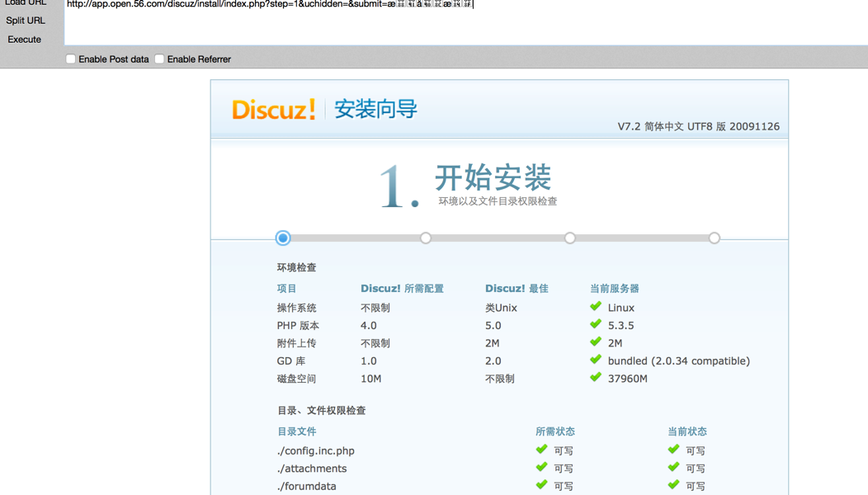Click the green check next to Linux

(x=596, y=306)
